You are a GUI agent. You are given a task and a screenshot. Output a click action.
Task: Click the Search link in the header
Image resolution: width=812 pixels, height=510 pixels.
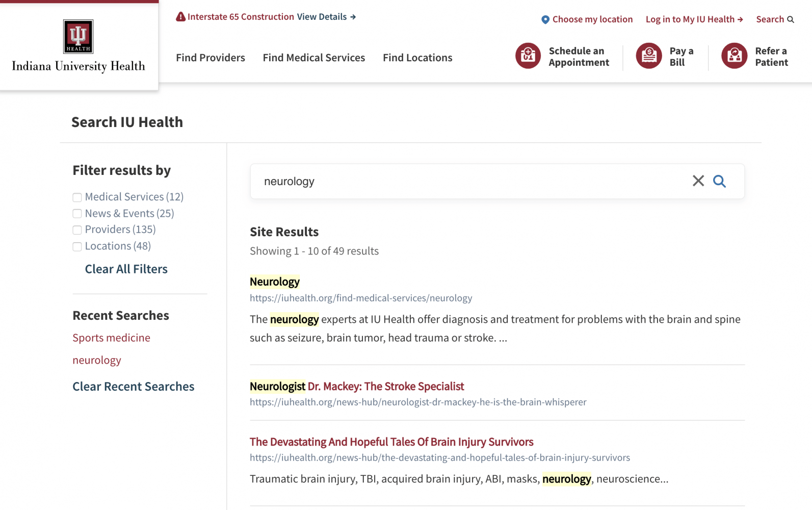pos(770,19)
